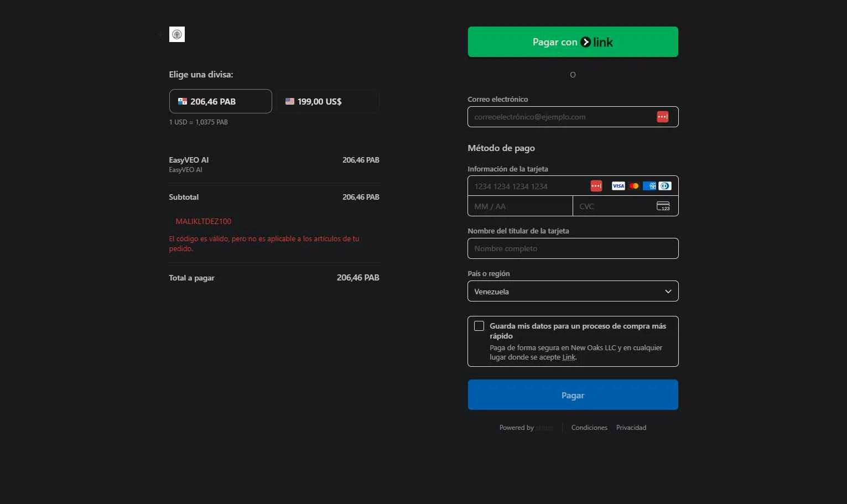
Task: Click the MALIKLTDEZ100 promo code field
Action: click(203, 221)
